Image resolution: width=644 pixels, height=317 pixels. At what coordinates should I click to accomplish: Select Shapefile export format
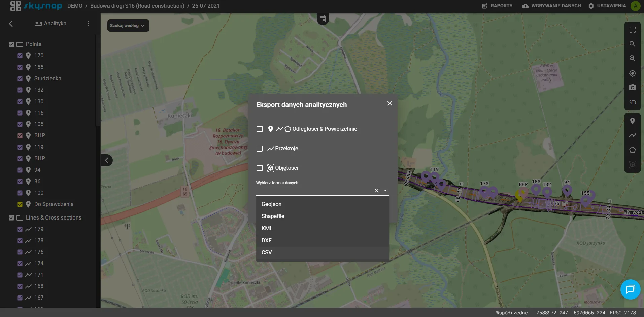click(273, 216)
